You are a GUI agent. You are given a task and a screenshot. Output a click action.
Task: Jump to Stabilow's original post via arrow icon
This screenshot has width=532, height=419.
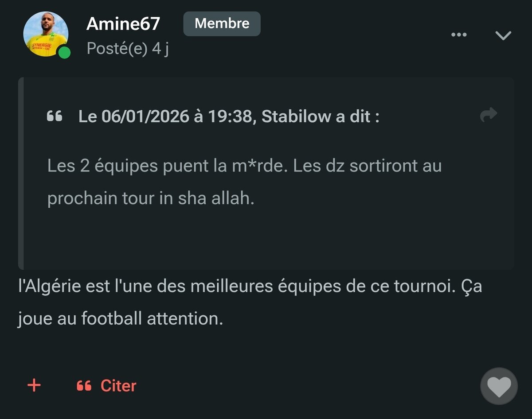(489, 115)
